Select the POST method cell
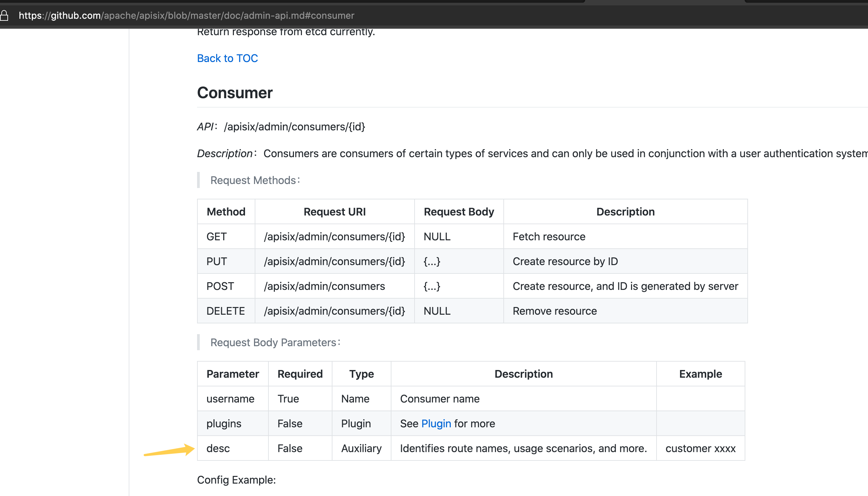Screen dimensions: 868x496 click(220, 286)
